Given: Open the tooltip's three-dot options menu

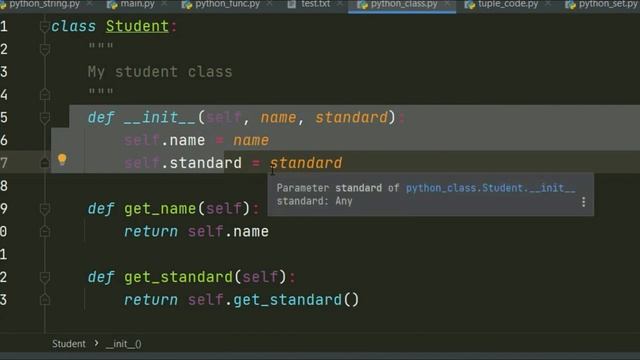Looking at the screenshot, I should (584, 202).
